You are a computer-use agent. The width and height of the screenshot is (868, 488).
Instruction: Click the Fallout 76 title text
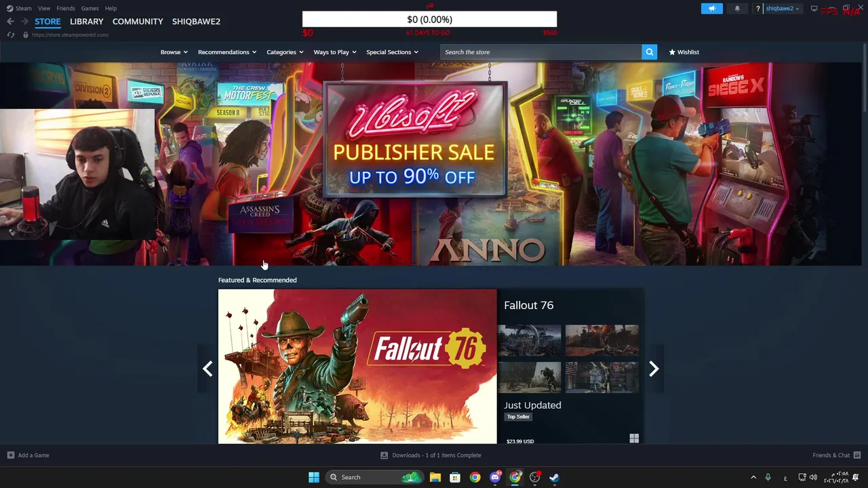[x=529, y=306]
